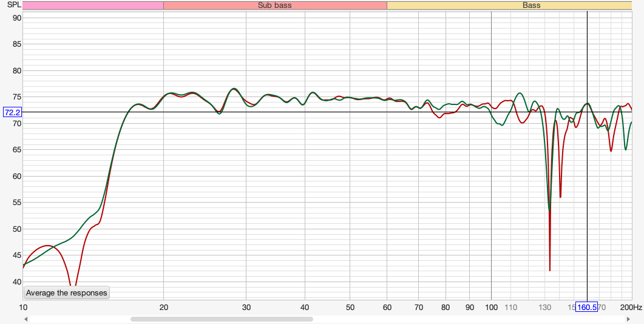
Task: Click the 40 dB SPL axis label
Action: pyautogui.click(x=17, y=282)
